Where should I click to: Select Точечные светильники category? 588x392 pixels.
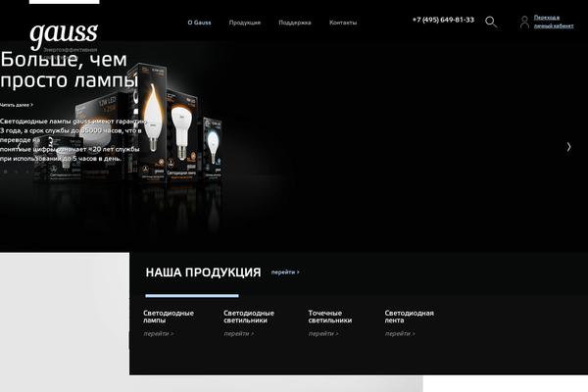[x=330, y=317]
